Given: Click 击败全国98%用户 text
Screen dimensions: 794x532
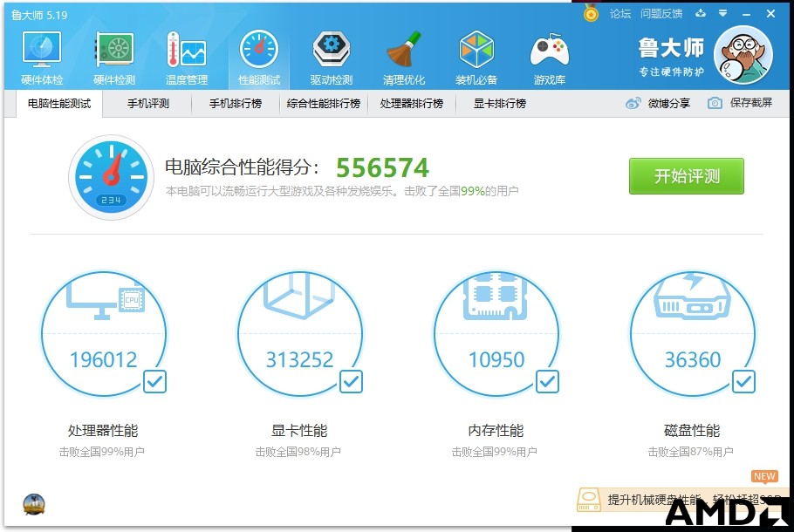Looking at the screenshot, I should pos(298,452).
